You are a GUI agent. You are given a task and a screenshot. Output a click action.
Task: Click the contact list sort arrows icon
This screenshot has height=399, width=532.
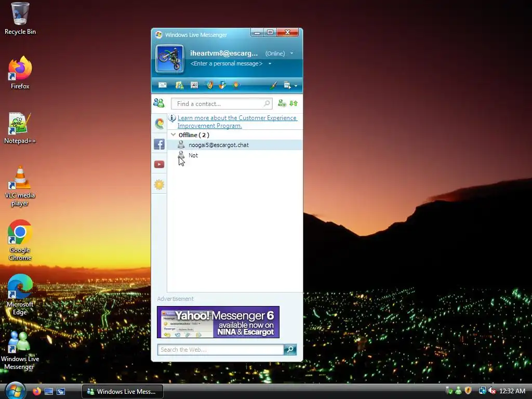click(x=294, y=103)
